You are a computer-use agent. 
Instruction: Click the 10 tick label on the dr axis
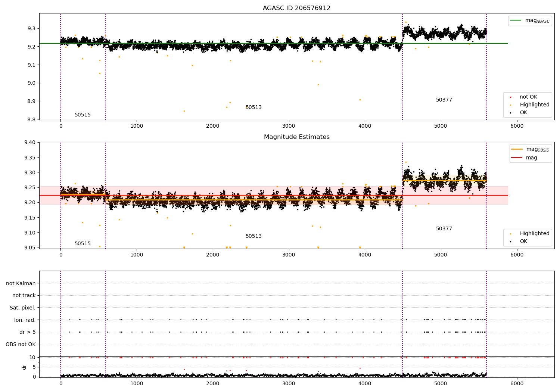tap(32, 357)
